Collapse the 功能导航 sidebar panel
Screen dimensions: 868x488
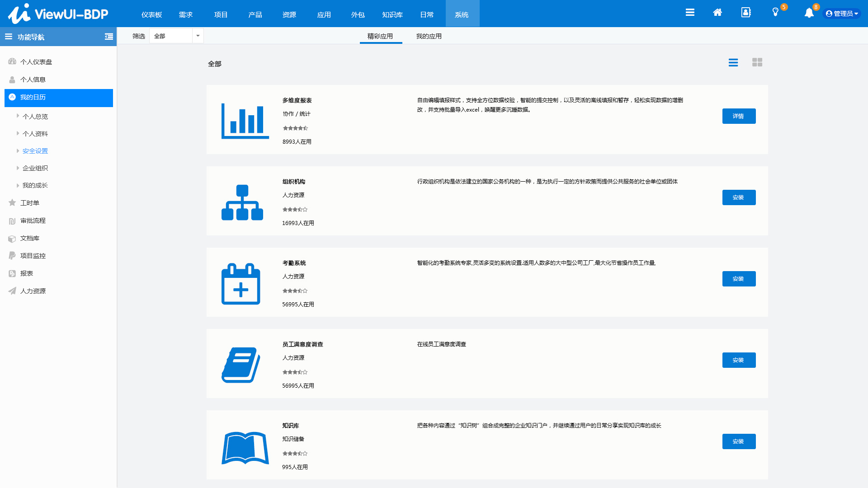click(109, 37)
